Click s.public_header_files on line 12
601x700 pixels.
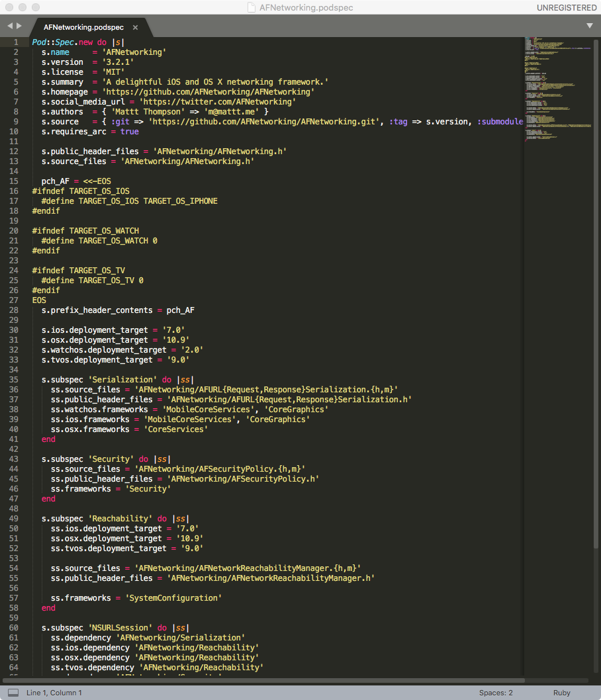[x=90, y=152]
